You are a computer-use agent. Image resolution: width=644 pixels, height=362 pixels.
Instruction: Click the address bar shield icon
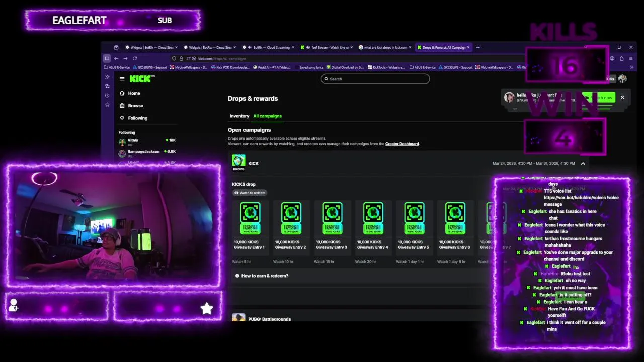click(174, 59)
